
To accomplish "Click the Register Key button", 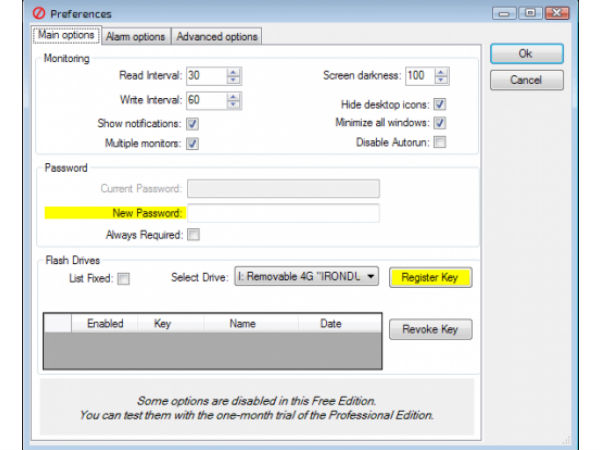I will 430,277.
